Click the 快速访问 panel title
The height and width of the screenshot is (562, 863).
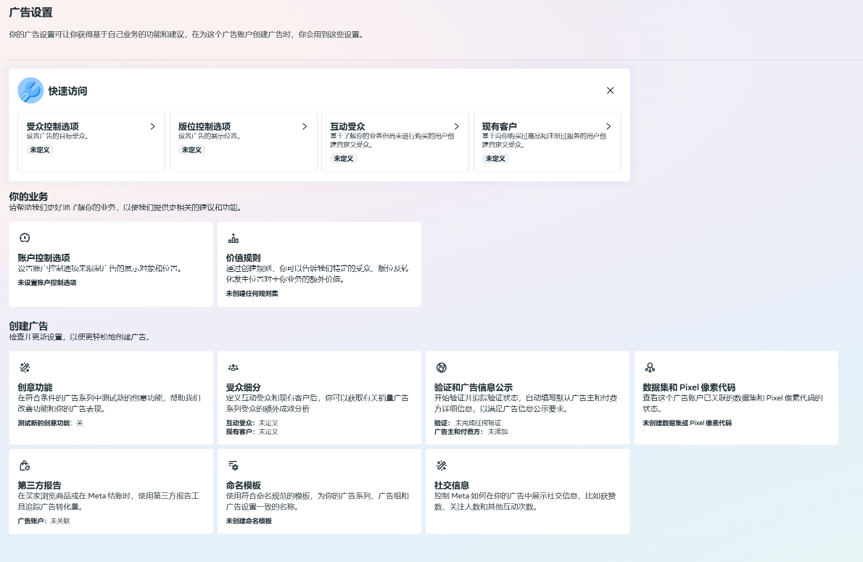[68, 91]
